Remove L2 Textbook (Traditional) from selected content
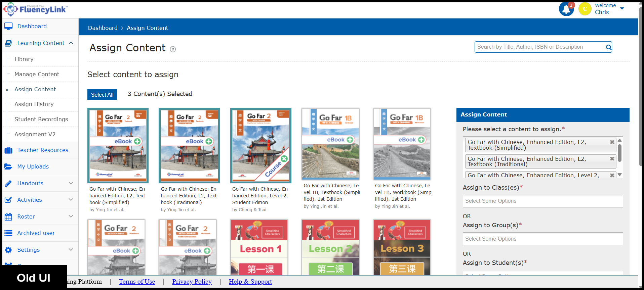Image resolution: width=644 pixels, height=290 pixels. pos(612,159)
